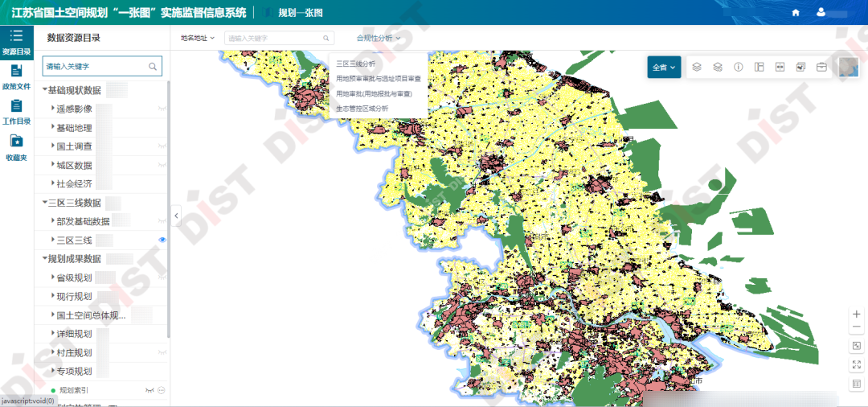Select the 规划索引 layer row

point(102,390)
